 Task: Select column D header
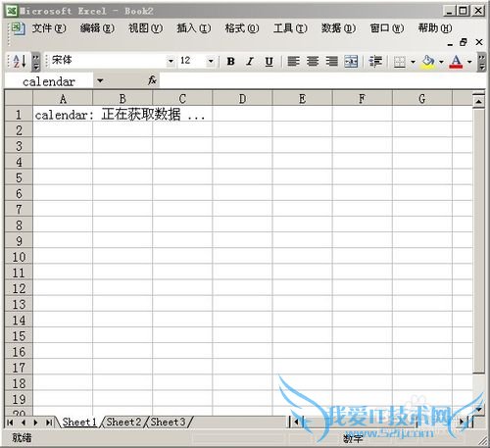[242, 98]
